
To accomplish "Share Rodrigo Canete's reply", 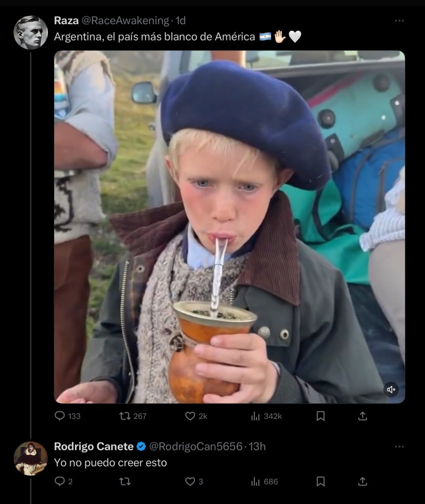I will [x=362, y=481].
